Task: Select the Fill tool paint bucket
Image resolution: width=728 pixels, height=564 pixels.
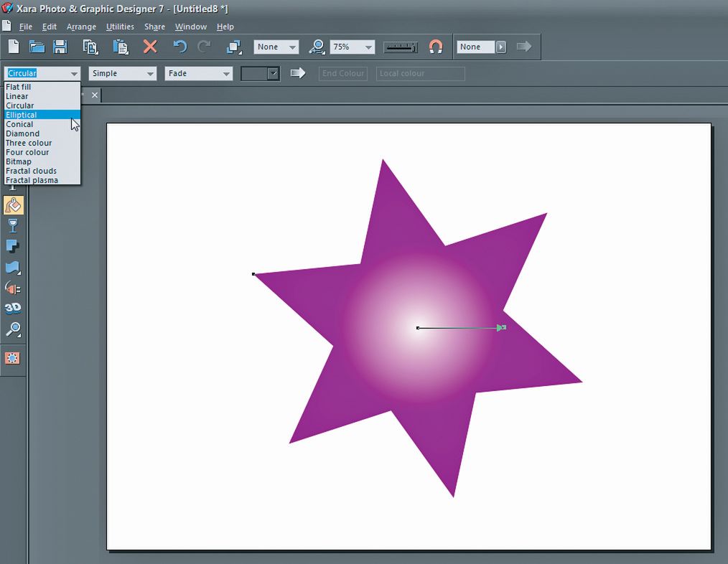Action: pyautogui.click(x=14, y=205)
